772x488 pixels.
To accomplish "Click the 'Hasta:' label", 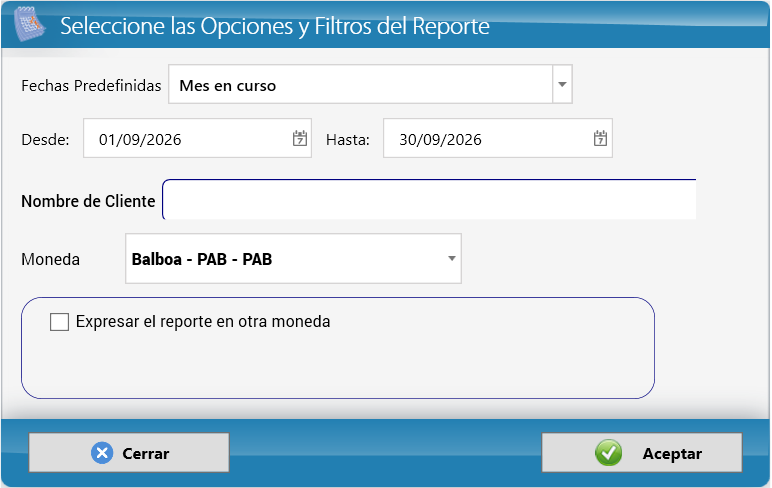I will [348, 140].
